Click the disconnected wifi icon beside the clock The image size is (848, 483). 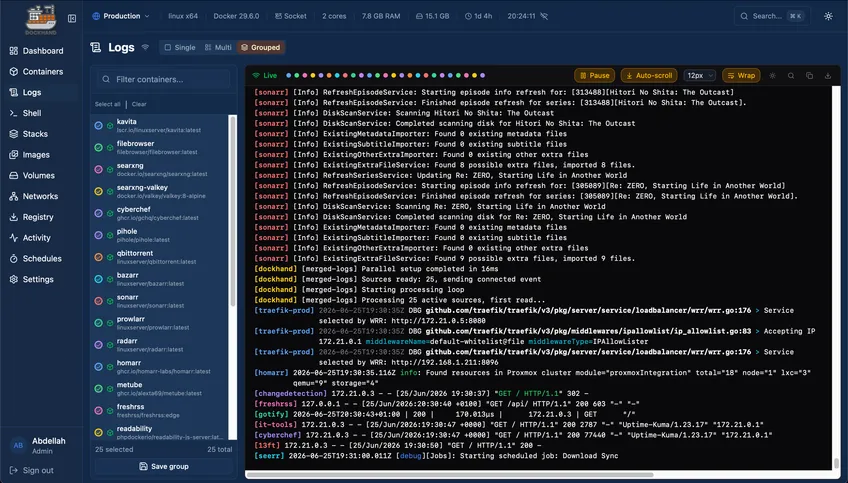544,16
